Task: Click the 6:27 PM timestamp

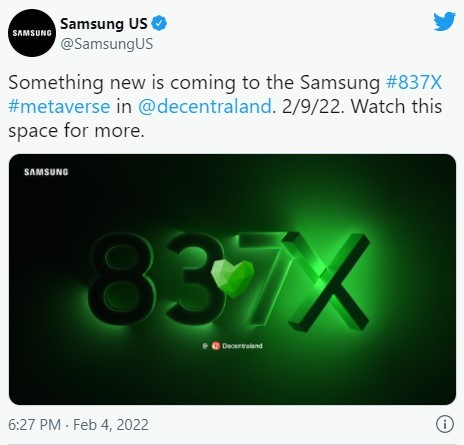Action: tap(34, 425)
